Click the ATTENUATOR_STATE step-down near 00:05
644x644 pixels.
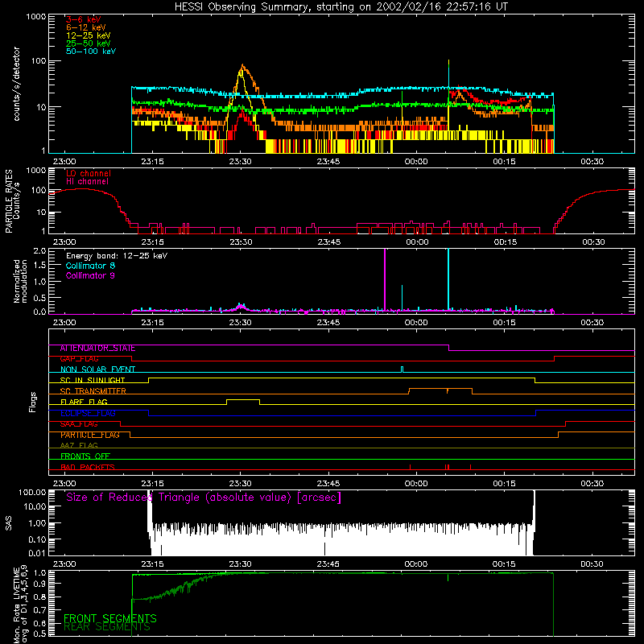coord(448,348)
